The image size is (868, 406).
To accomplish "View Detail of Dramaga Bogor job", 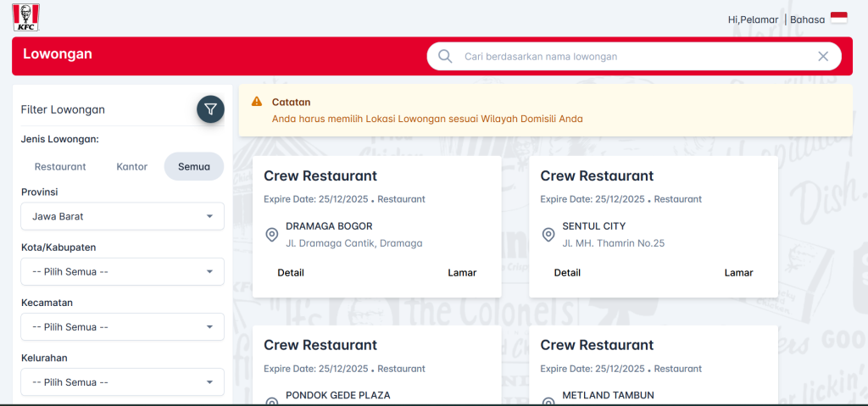I will coord(291,273).
